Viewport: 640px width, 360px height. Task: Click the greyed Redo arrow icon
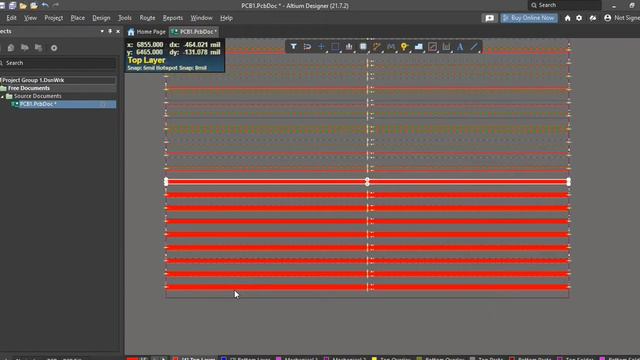56,5
